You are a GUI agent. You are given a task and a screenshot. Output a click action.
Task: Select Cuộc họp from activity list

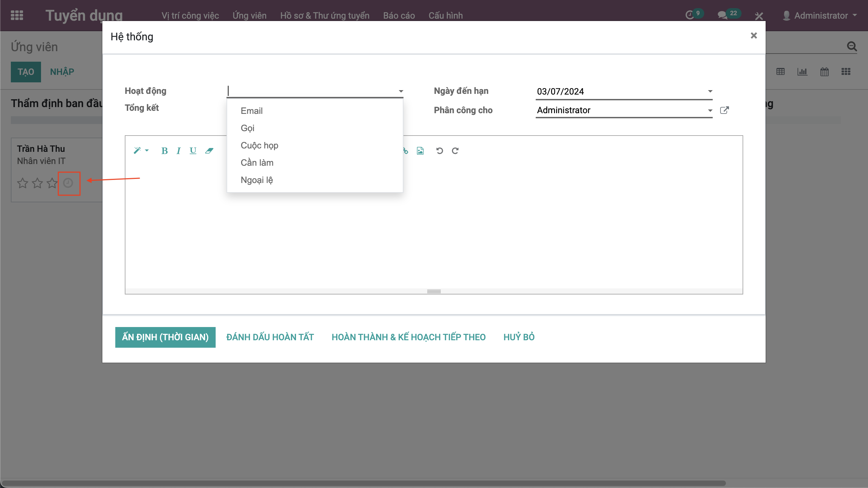pos(259,145)
